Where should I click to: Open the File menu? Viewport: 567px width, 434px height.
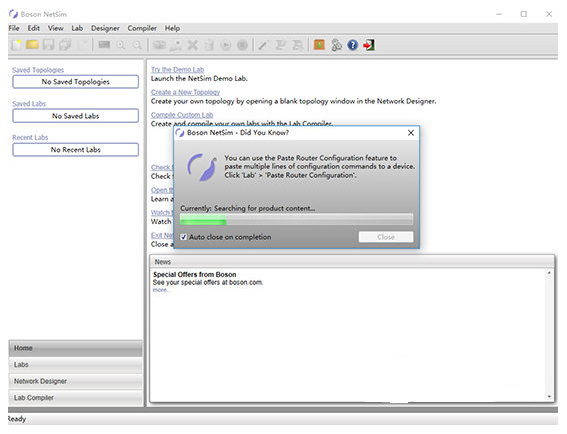pyautogui.click(x=14, y=28)
